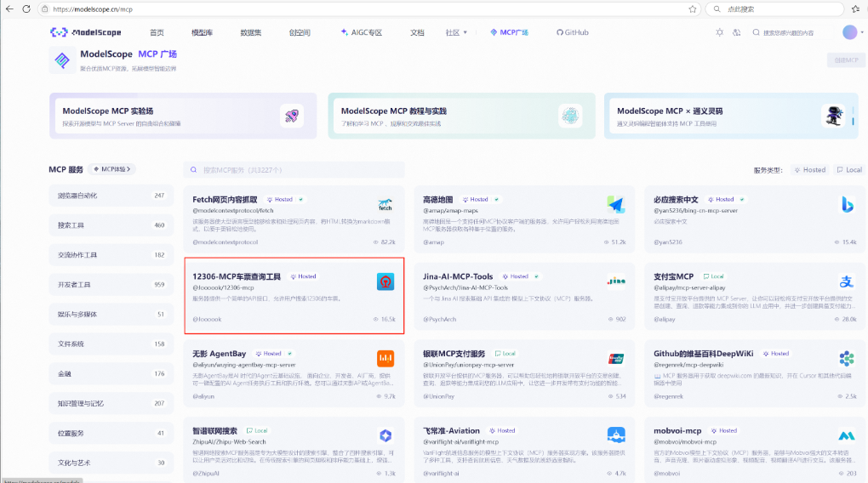Select the 知识管理与记忆 category
Image resolution: width=868 pixels, height=483 pixels.
click(x=111, y=403)
